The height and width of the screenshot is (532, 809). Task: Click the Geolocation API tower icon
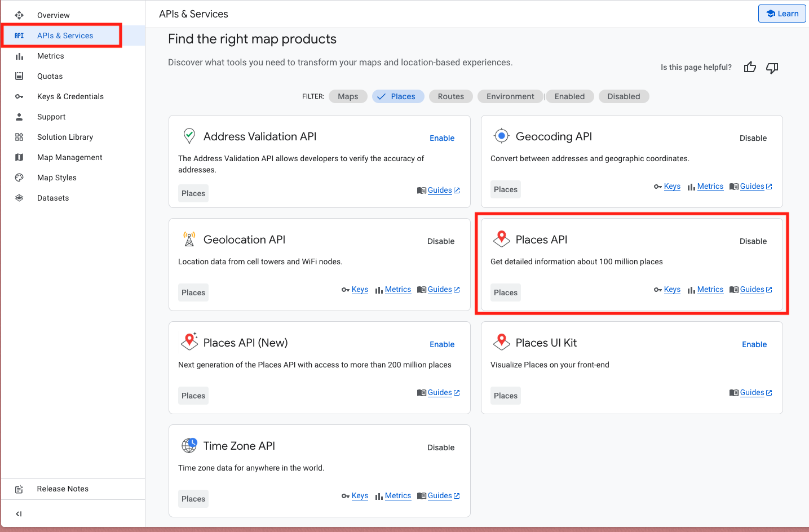tap(189, 239)
